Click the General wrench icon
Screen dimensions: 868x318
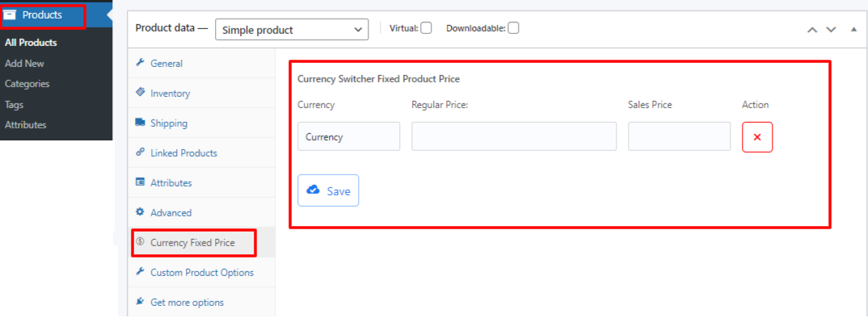(140, 62)
